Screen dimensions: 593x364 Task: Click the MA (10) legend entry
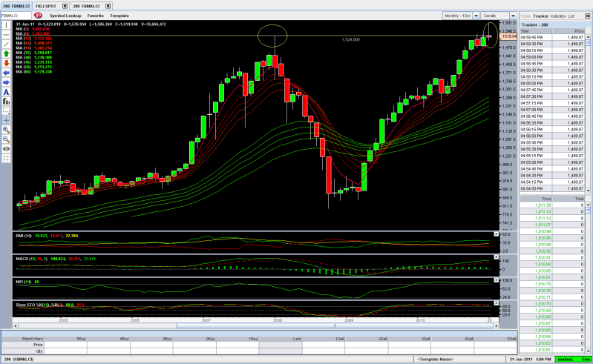pos(34,39)
